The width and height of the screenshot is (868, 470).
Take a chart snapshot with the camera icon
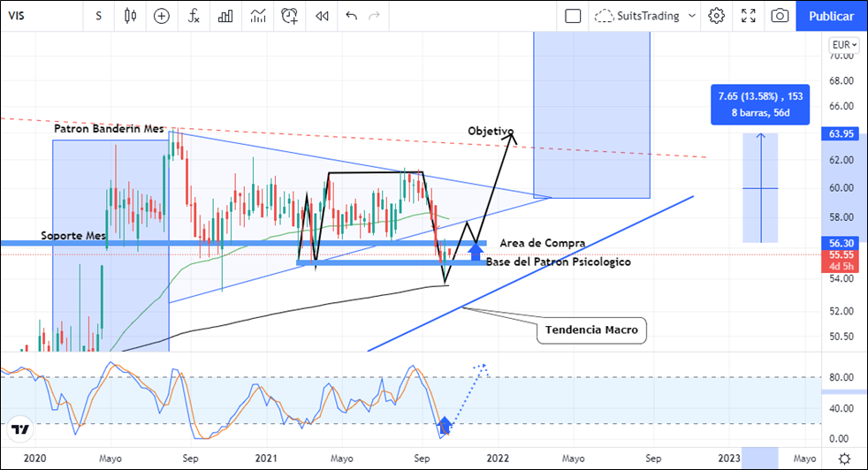point(780,16)
